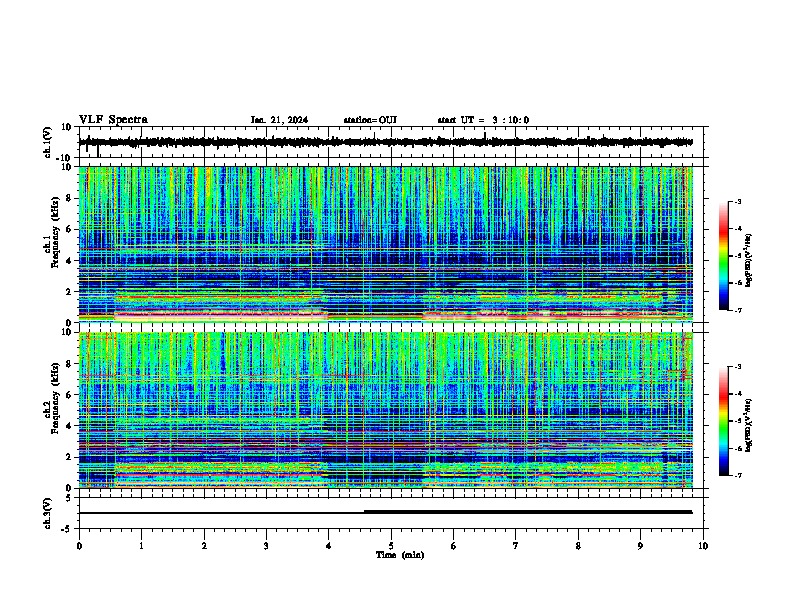Click the ch.2 color scale bar

coord(724,421)
